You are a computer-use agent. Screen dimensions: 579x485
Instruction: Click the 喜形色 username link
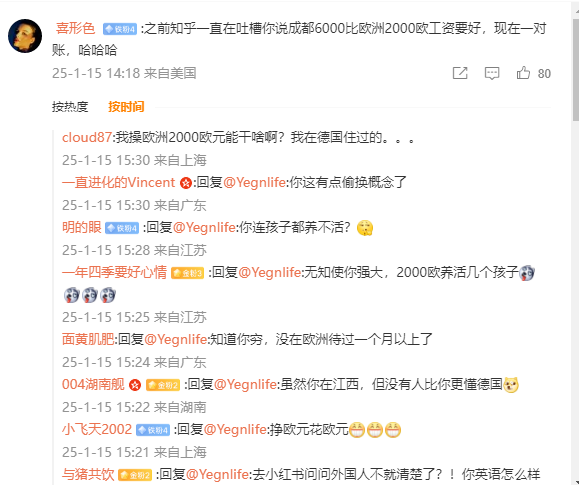tap(75, 28)
